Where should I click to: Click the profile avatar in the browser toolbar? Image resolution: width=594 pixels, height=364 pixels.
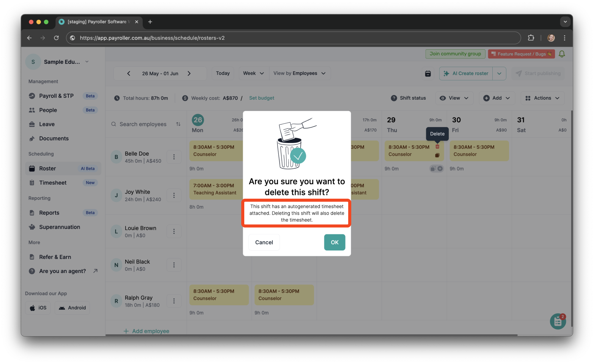550,38
